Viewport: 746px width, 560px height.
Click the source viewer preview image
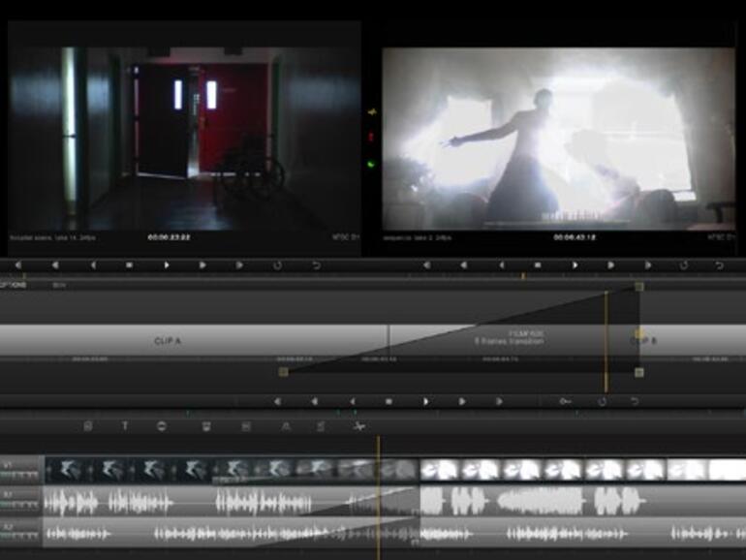(185, 139)
